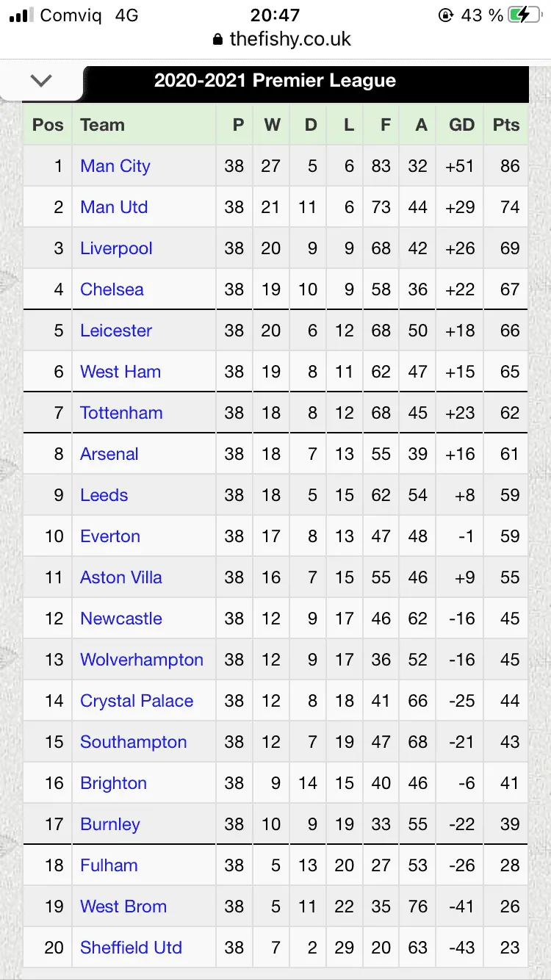This screenshot has height=980, width=551.
Task: Tap the Pts column header
Action: (x=506, y=125)
